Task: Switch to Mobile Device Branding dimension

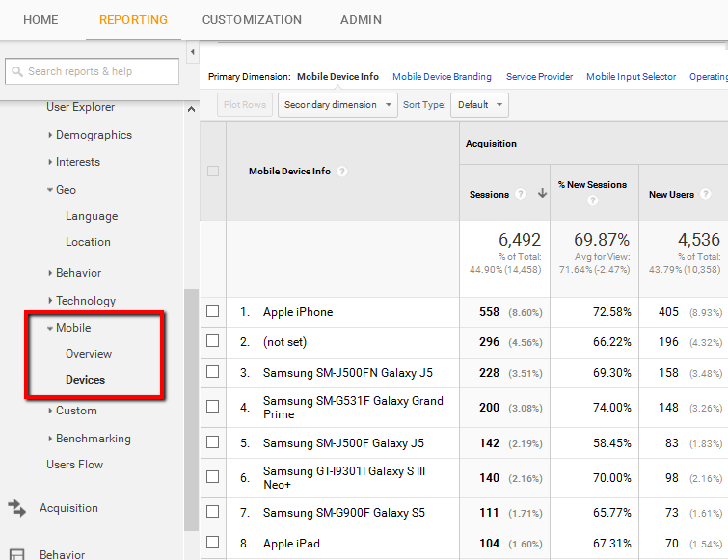Action: pyautogui.click(x=442, y=76)
